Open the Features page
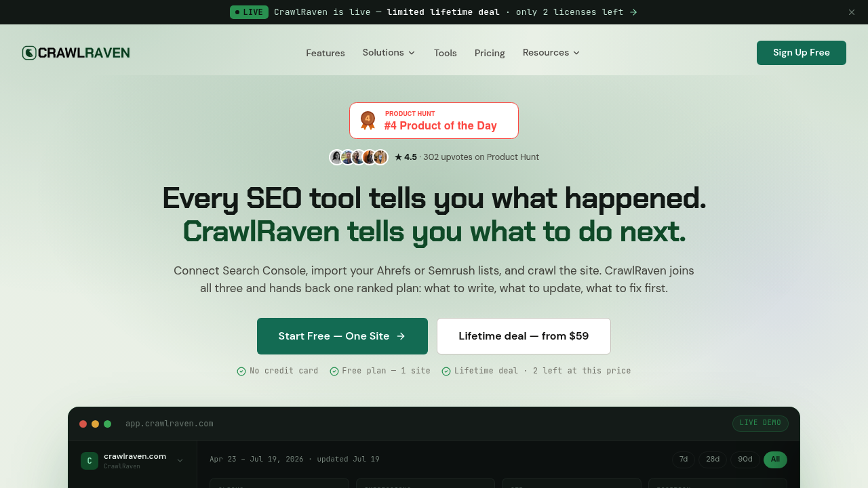The image size is (868, 488). coord(325,53)
